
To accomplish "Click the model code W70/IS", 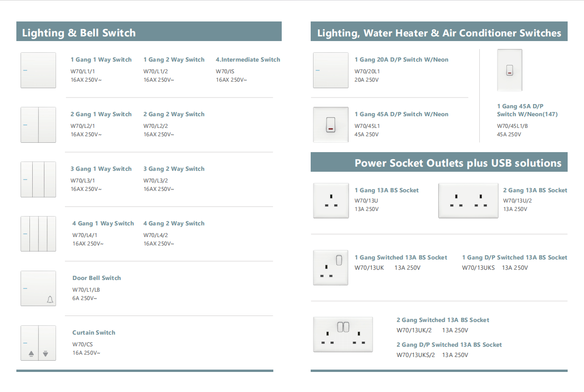I will tap(225, 71).
